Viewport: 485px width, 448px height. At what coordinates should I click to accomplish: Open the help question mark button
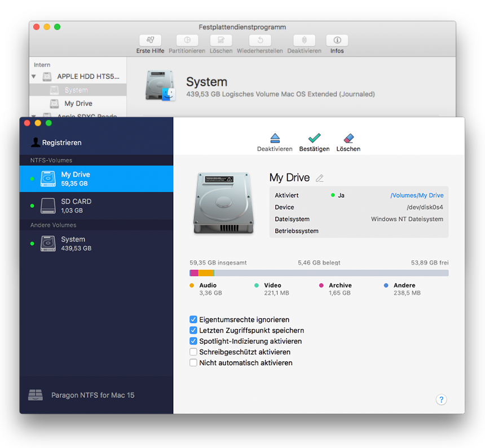coord(442,400)
